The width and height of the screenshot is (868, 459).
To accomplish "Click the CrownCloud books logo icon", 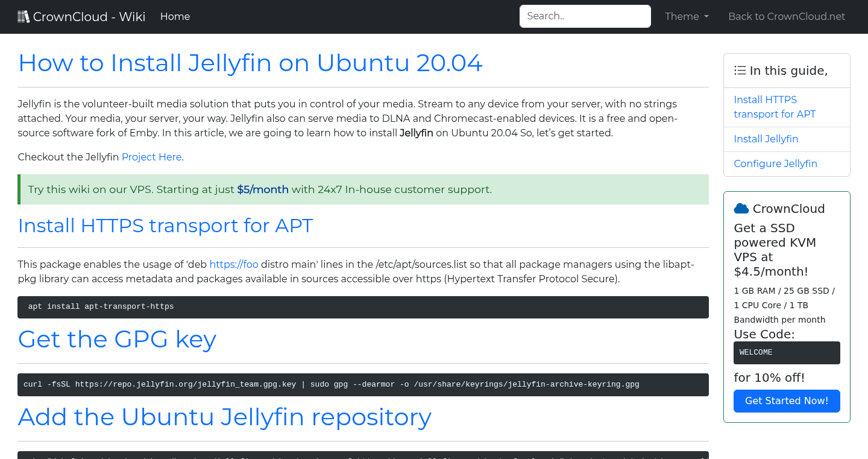I will click(x=24, y=17).
